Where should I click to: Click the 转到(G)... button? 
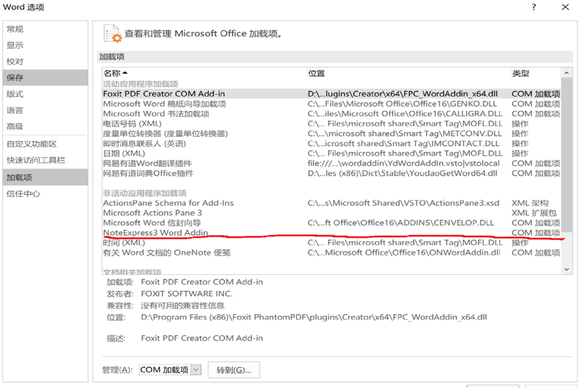click(234, 370)
